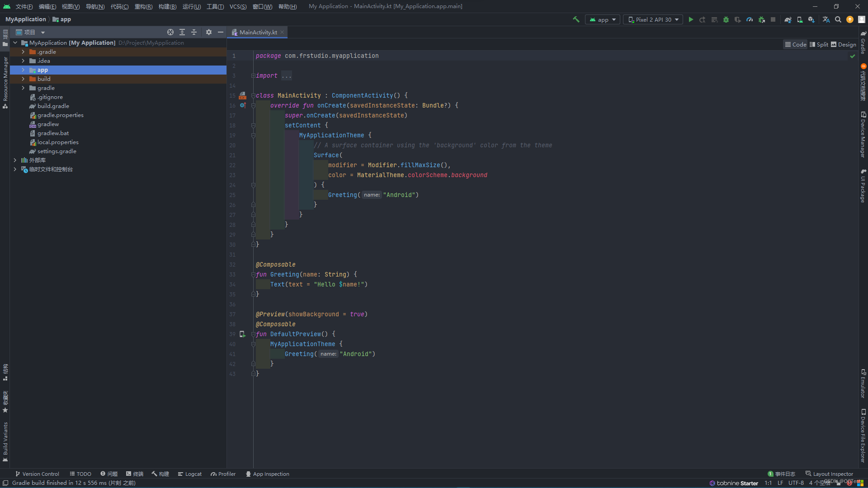Click override gutter icon beside onCreate line

point(243,105)
